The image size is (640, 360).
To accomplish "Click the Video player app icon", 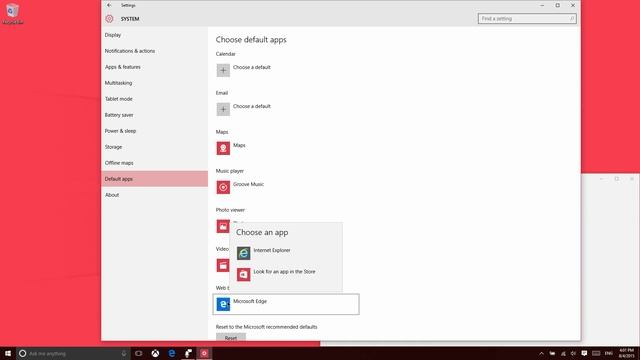I will coord(223,265).
